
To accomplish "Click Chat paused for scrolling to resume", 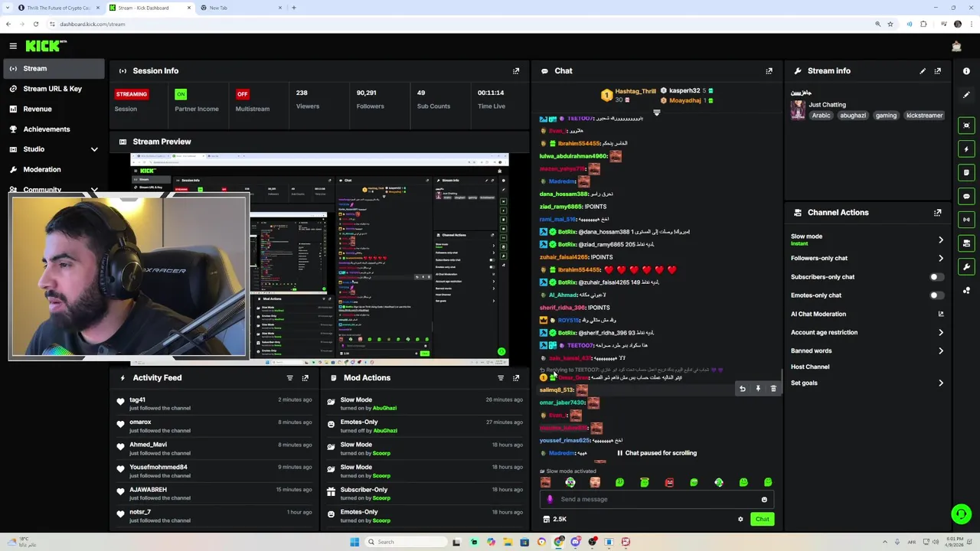I will pos(656,453).
